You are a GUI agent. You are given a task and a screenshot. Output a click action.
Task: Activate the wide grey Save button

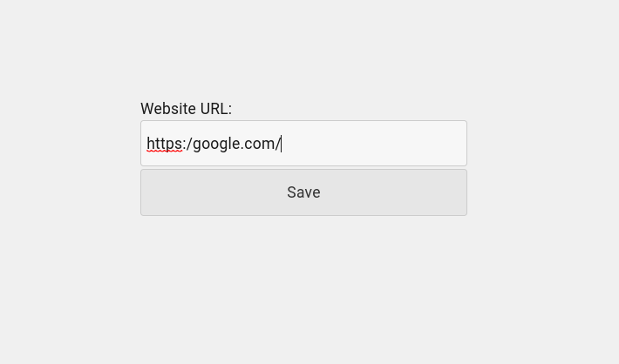click(303, 192)
